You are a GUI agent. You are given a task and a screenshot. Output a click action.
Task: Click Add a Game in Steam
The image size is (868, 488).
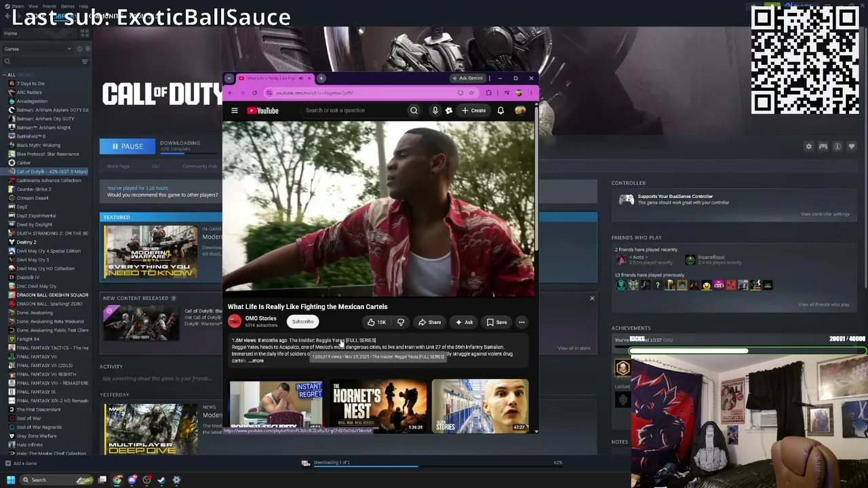pos(20,464)
